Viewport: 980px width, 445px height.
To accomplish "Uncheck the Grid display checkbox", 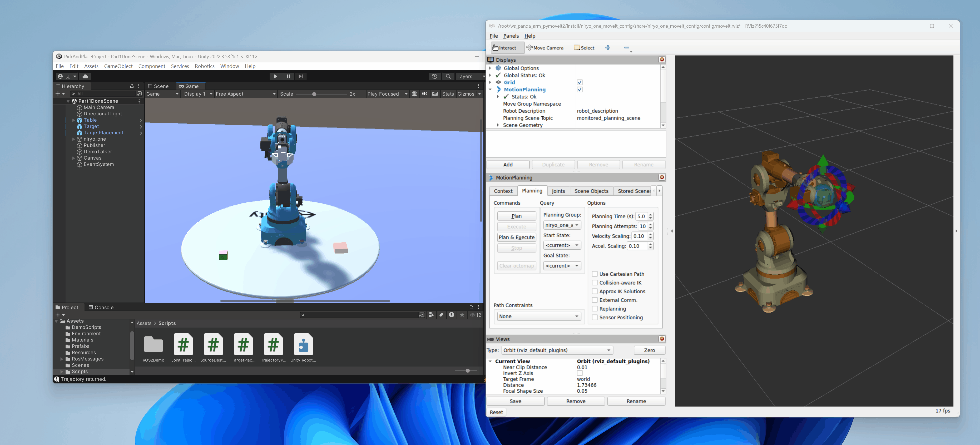I will point(580,82).
